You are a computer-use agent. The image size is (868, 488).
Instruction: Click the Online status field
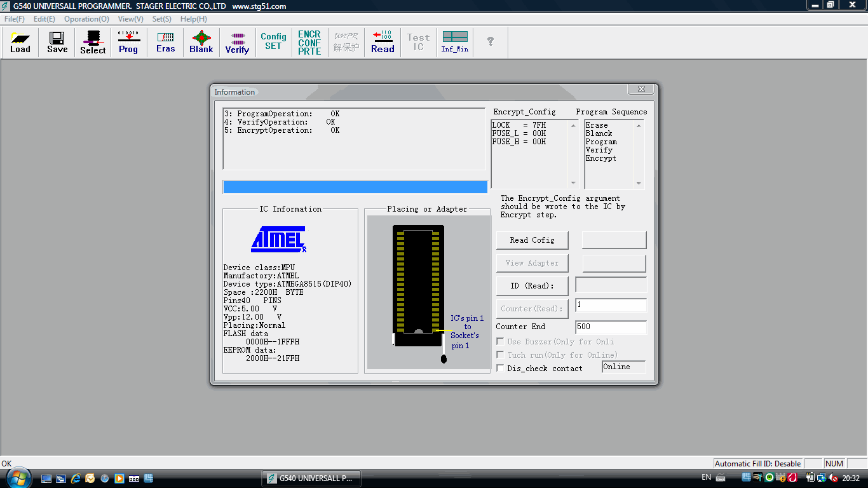623,367
